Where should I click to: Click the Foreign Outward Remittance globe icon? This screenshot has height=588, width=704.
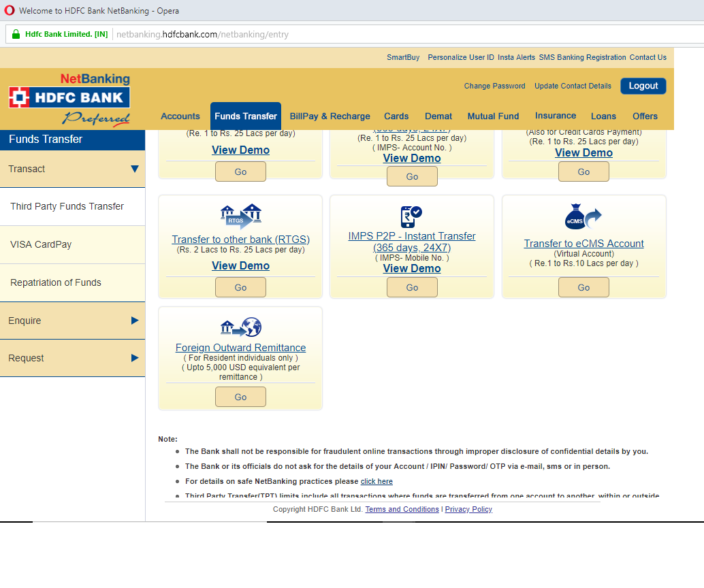click(x=240, y=327)
